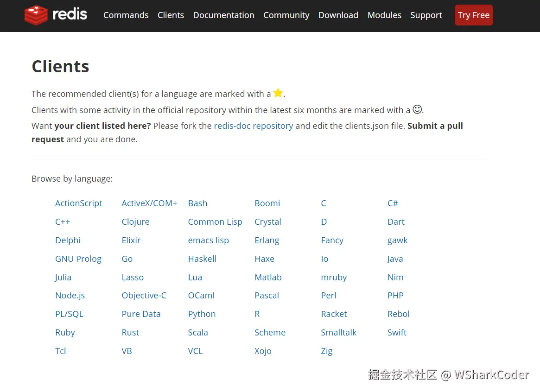Screen dimensions: 540x392
Task: Navigate to Ruby clients
Action: (65, 333)
